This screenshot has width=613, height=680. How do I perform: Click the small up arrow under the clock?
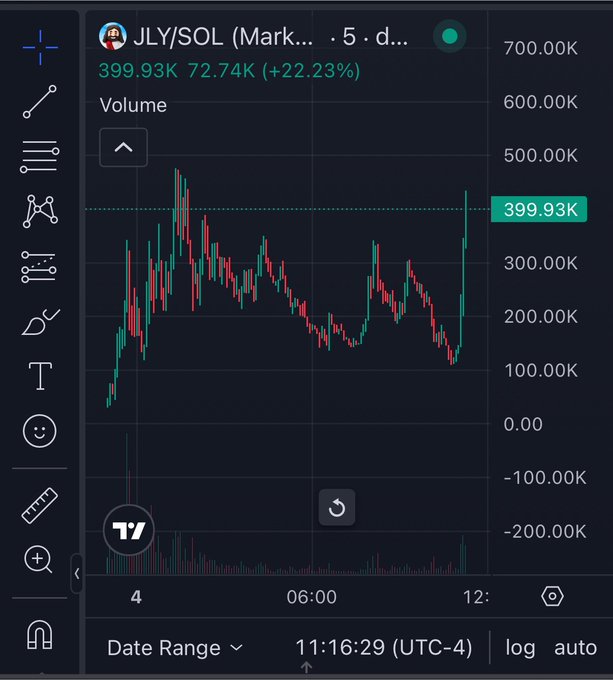[x=306, y=667]
